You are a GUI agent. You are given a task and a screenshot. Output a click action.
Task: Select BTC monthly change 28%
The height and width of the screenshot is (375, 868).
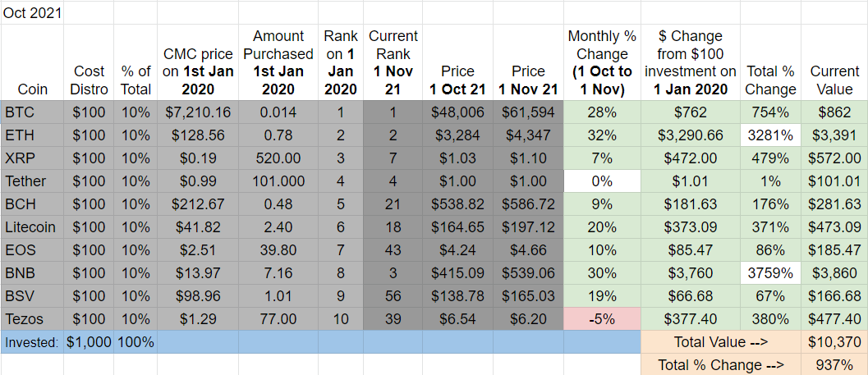602,113
